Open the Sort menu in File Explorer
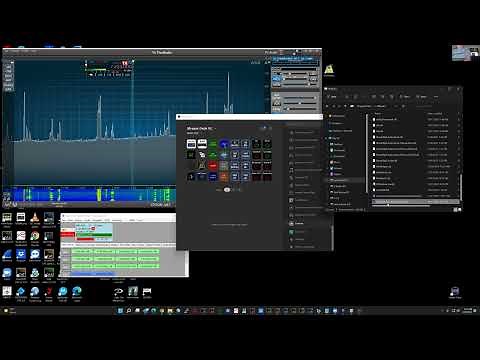This screenshot has width=480, height=360. pos(406,97)
